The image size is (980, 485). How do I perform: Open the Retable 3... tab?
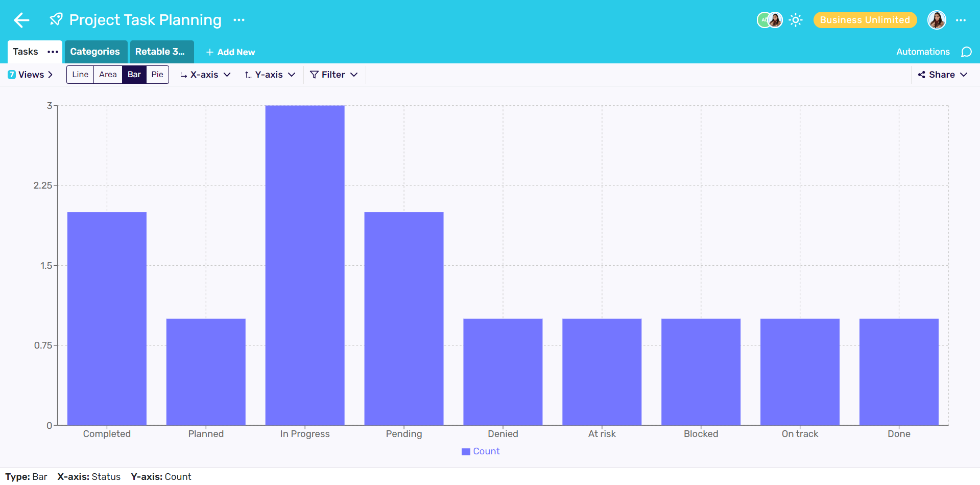pos(160,52)
